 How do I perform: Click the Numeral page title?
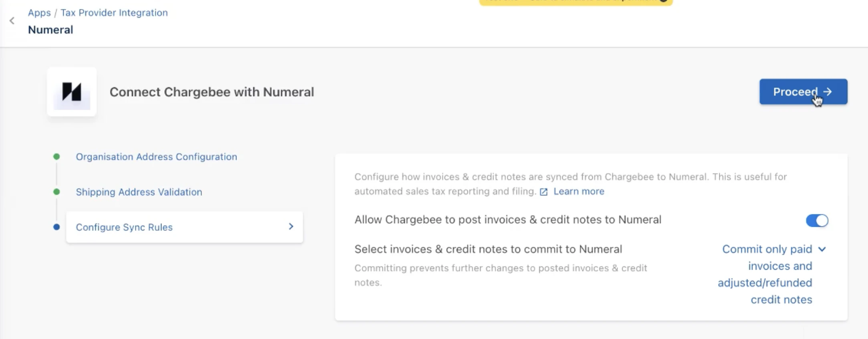coord(50,30)
